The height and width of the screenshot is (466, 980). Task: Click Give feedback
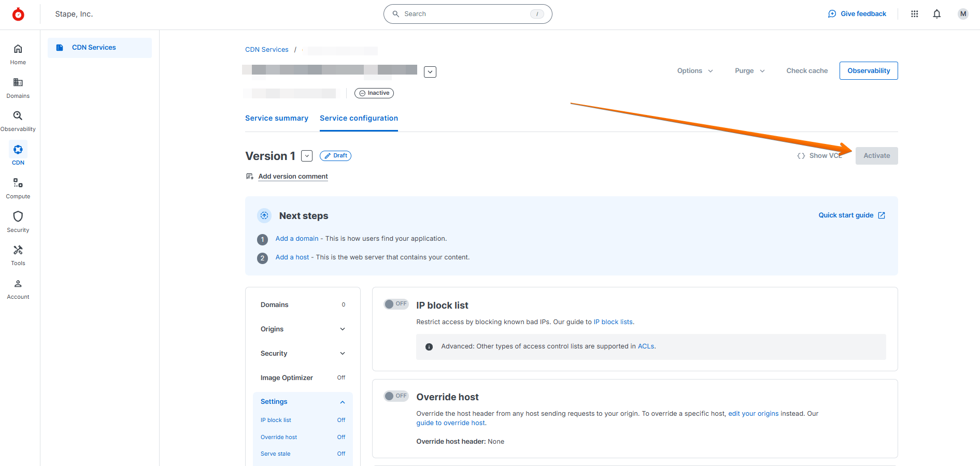pos(857,14)
